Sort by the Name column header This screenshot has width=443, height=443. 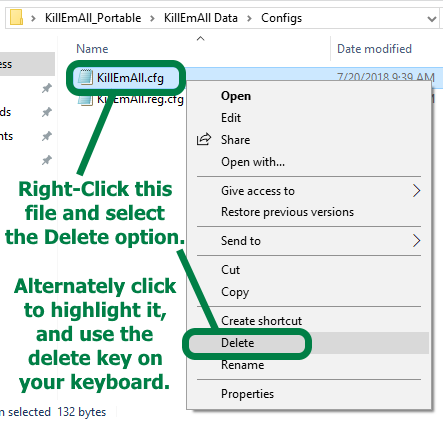pyautogui.click(x=92, y=49)
